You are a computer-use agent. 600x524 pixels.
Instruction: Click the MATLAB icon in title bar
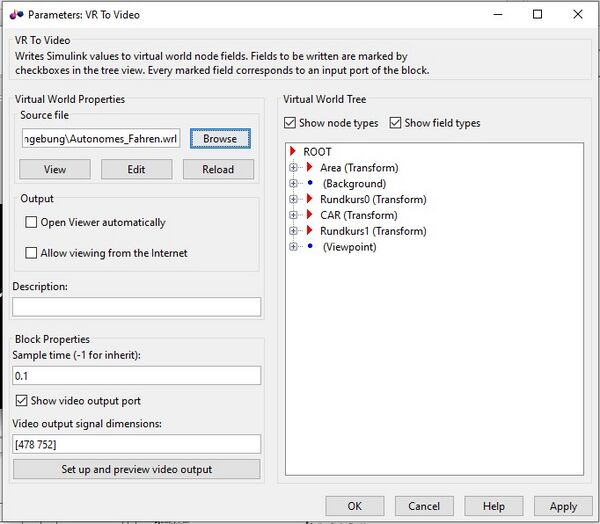tap(16, 14)
